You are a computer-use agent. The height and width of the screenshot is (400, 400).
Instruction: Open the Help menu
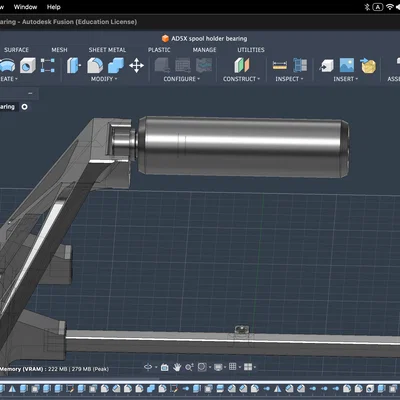tap(54, 7)
